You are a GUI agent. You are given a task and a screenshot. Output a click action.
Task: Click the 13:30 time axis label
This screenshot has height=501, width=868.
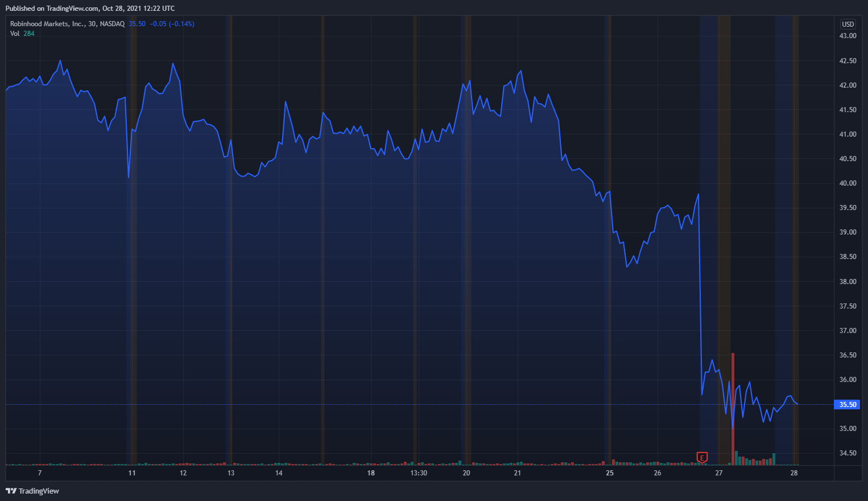tap(419, 473)
